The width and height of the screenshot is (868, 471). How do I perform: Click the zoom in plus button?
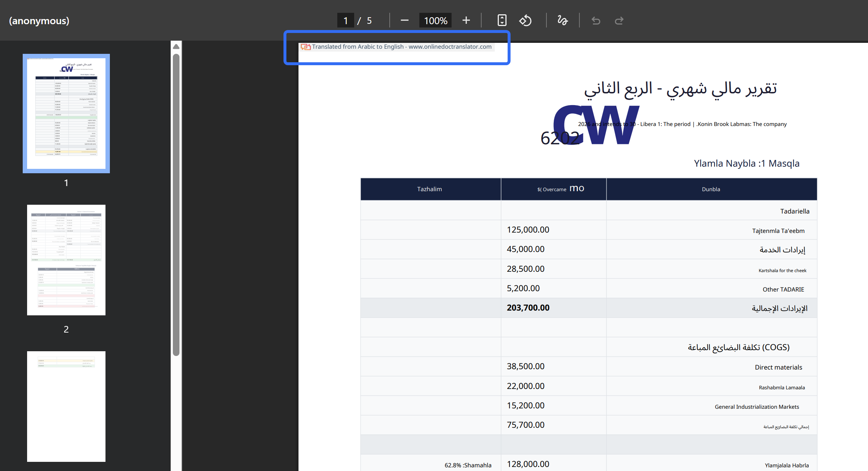466,21
